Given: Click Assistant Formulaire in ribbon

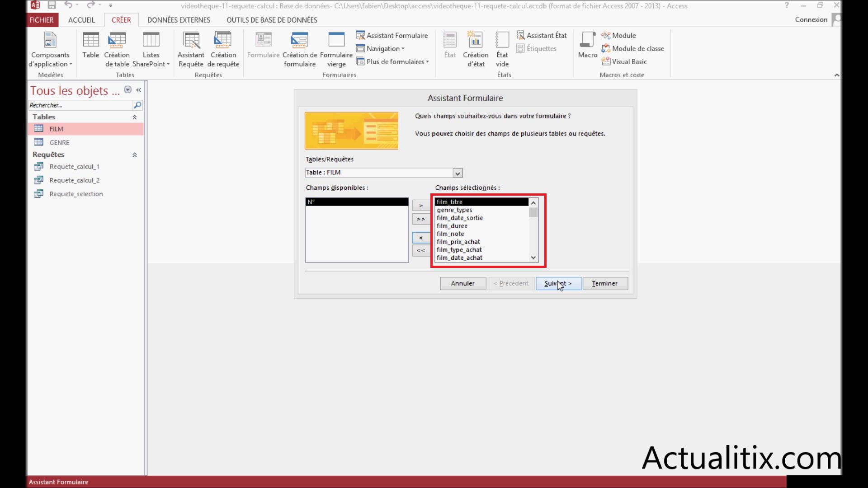Looking at the screenshot, I should point(392,35).
